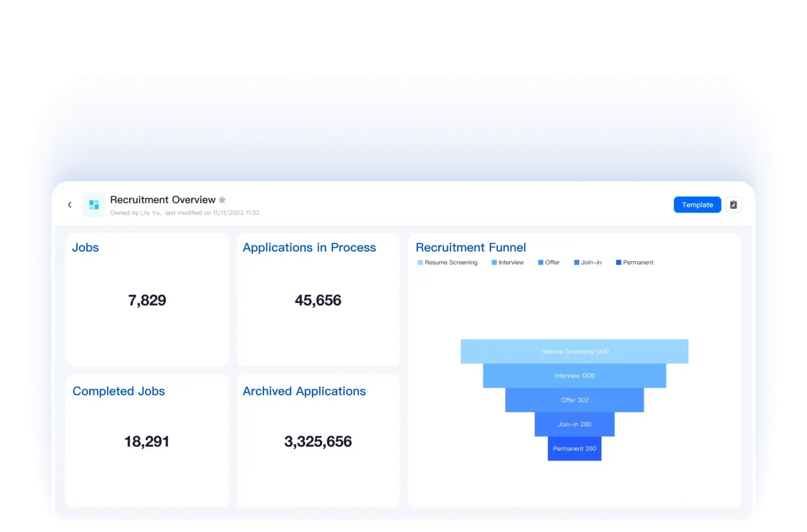The width and height of the screenshot is (807, 532).
Task: Toggle the Join-in series visibility
Action: [588, 262]
